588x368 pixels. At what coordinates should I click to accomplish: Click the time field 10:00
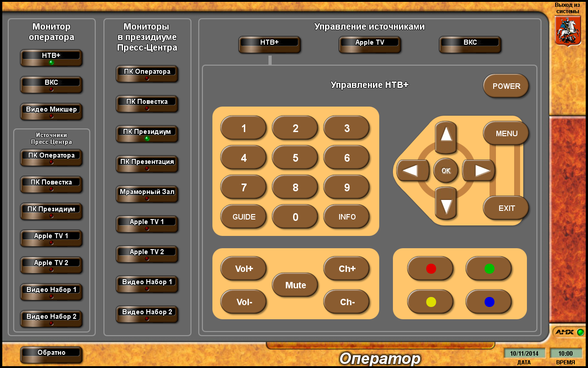coord(566,353)
